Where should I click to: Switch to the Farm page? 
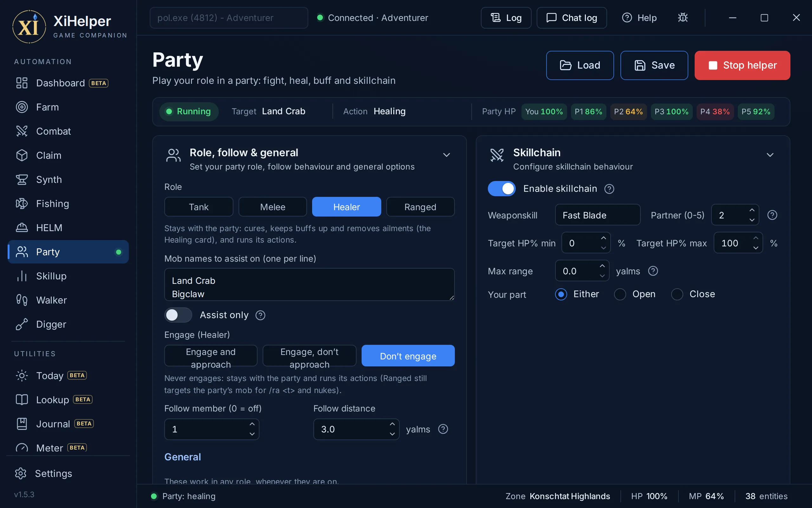[x=68, y=107]
